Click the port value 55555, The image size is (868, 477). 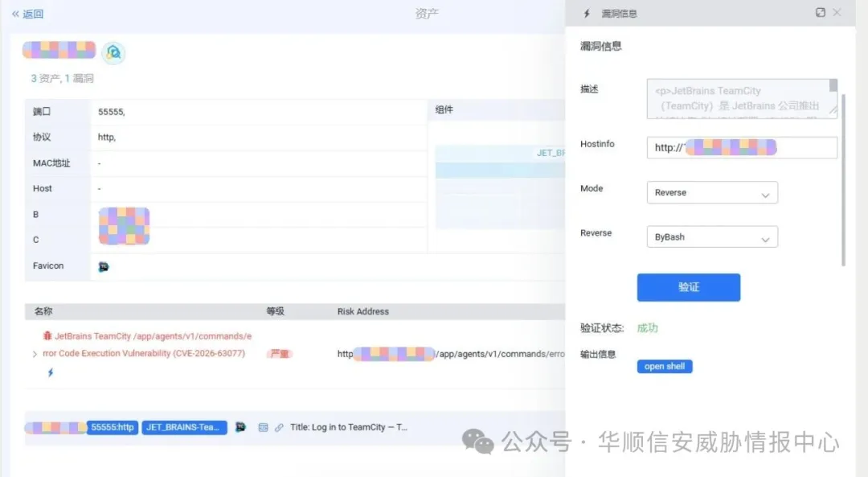[111, 112]
